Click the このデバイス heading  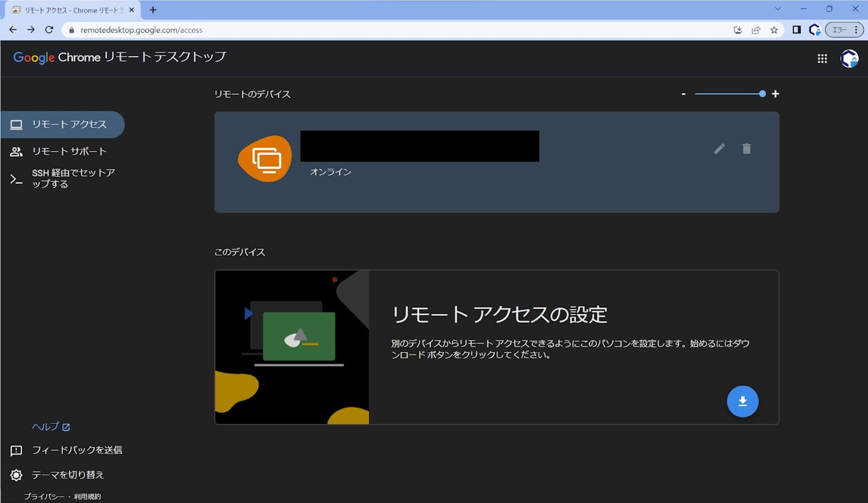(x=240, y=252)
